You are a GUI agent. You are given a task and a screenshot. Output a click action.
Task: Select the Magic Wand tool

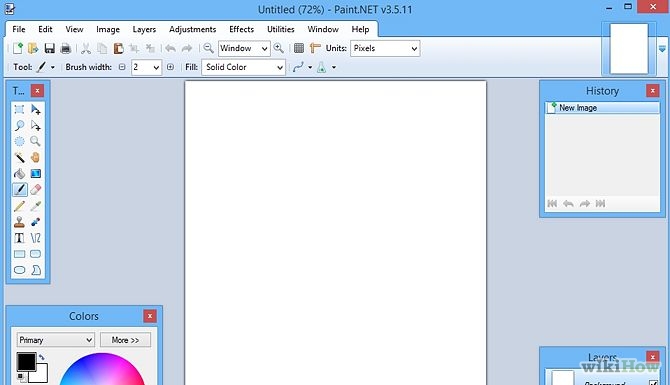click(x=19, y=158)
